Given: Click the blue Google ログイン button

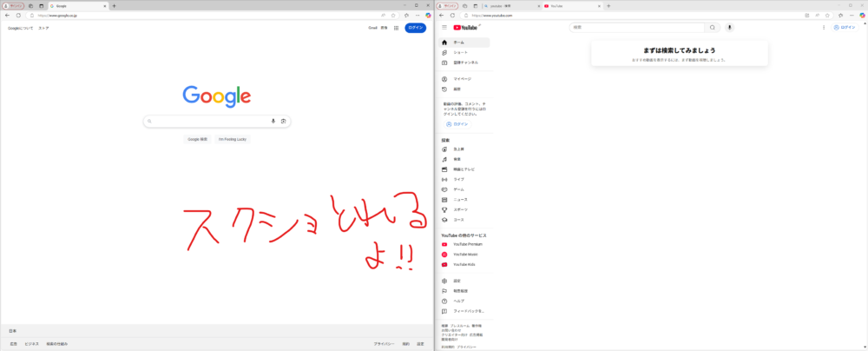Looking at the screenshot, I should 415,28.
